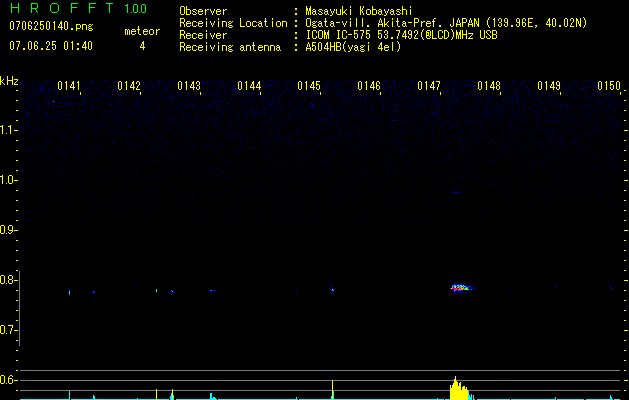
Task: Click the kHz axis unit label
Action: click(x=9, y=81)
